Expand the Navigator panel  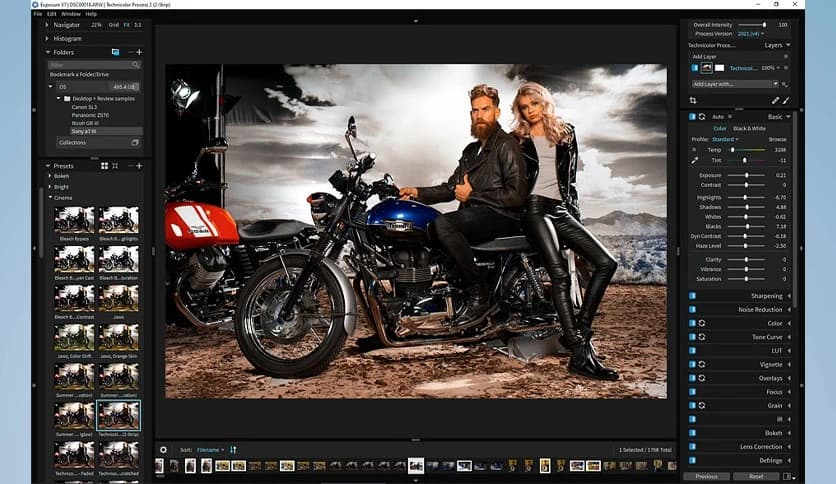tap(47, 25)
